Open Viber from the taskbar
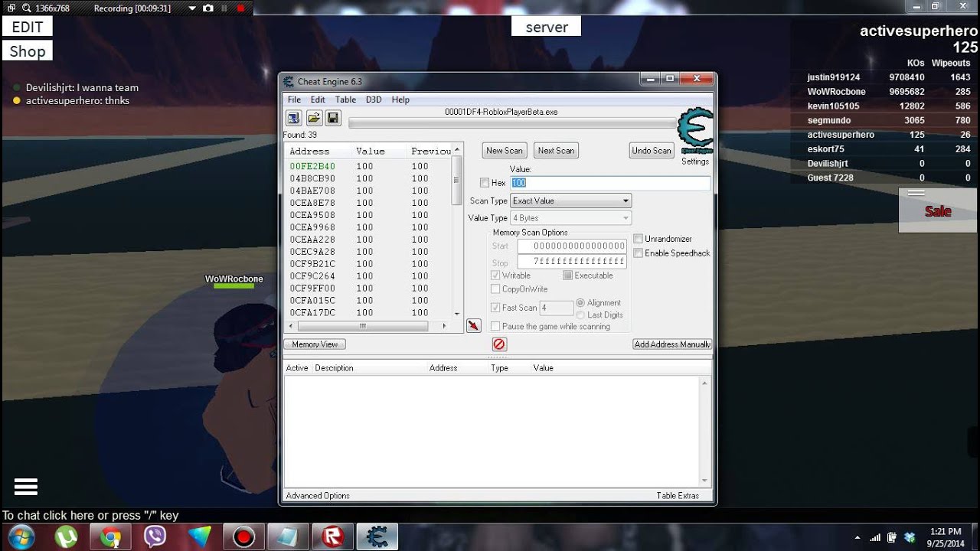 [x=155, y=537]
